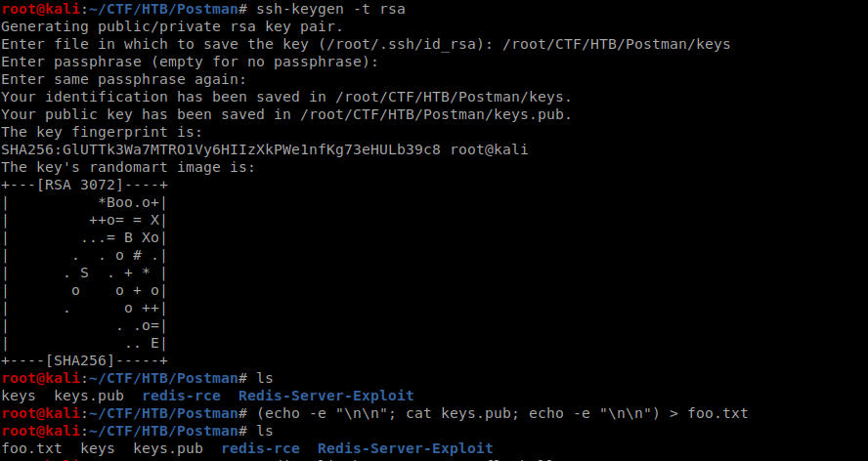The height and width of the screenshot is (461, 868).
Task: Click the Enter same passphrase again line
Action: click(x=123, y=79)
